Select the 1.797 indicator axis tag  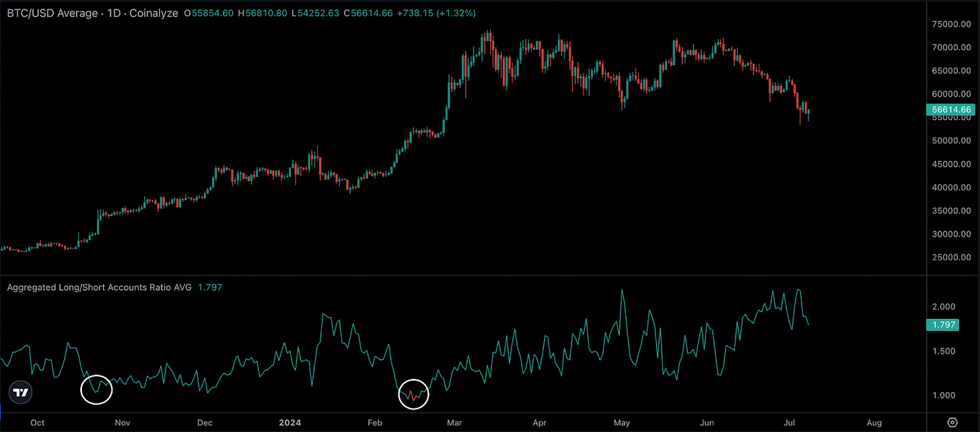point(944,325)
